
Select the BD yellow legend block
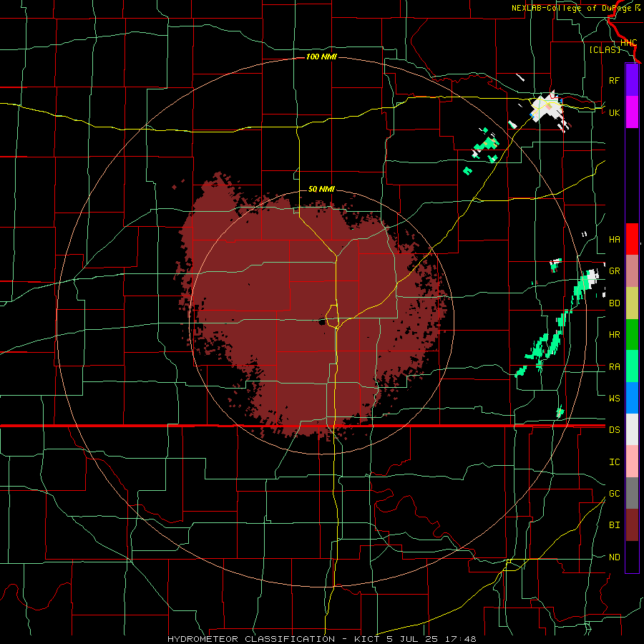632,303
